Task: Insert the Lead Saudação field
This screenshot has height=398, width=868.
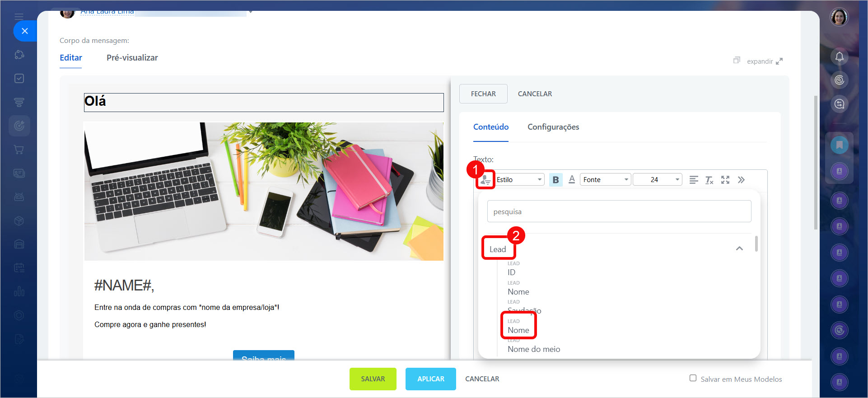Action: tap(524, 311)
